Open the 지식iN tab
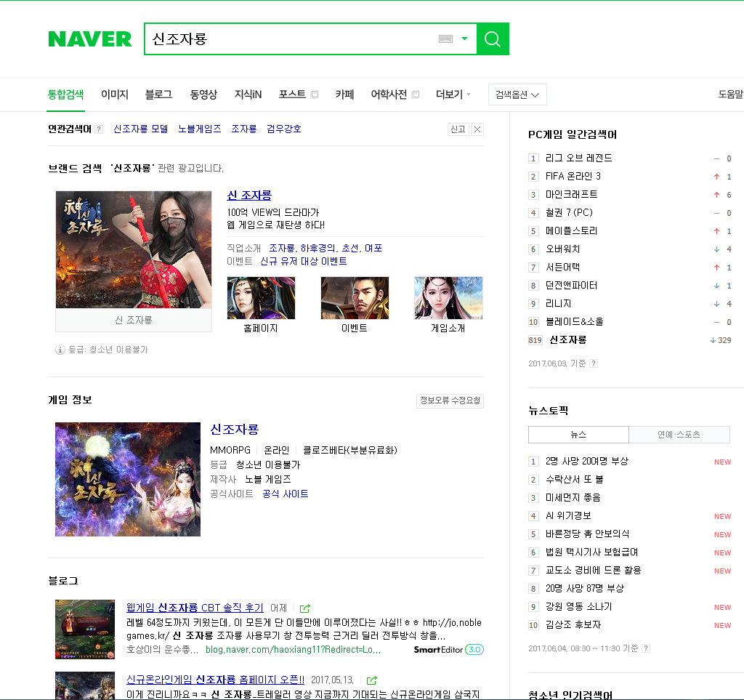 [x=248, y=94]
